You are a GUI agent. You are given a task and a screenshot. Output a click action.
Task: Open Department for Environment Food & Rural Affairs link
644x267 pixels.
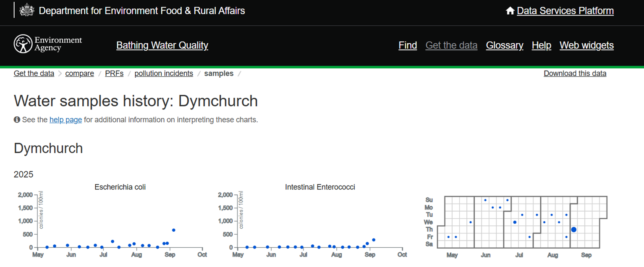pyautogui.click(x=142, y=11)
